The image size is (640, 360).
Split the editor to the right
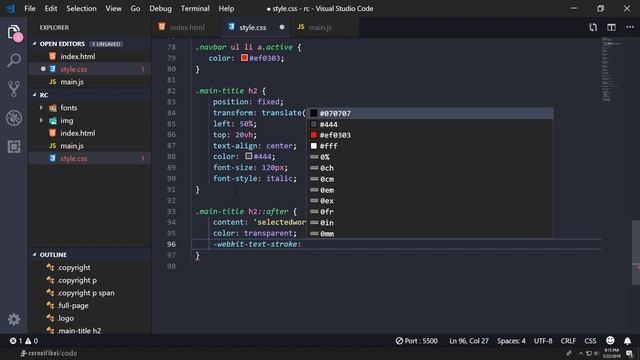611,27
